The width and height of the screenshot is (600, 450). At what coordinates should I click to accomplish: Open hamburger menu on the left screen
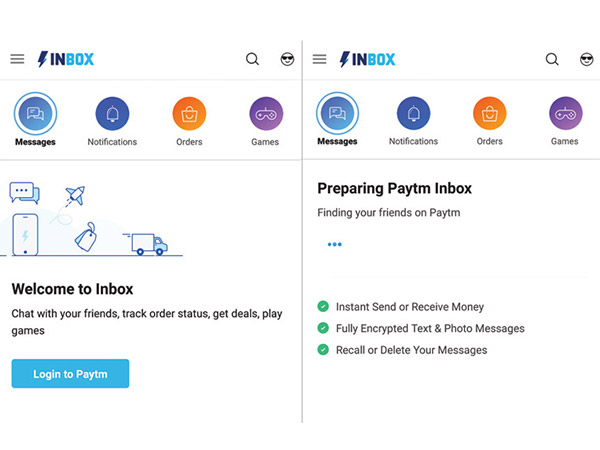tap(17, 59)
